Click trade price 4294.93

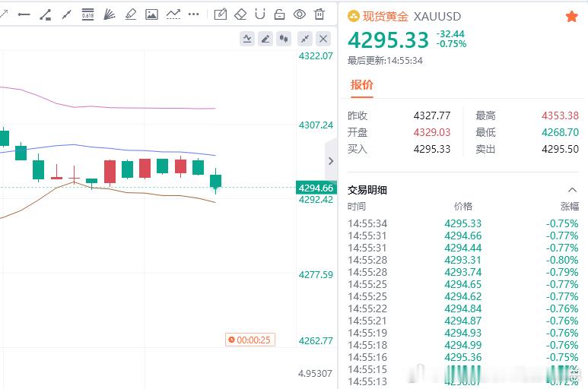(x=462, y=334)
